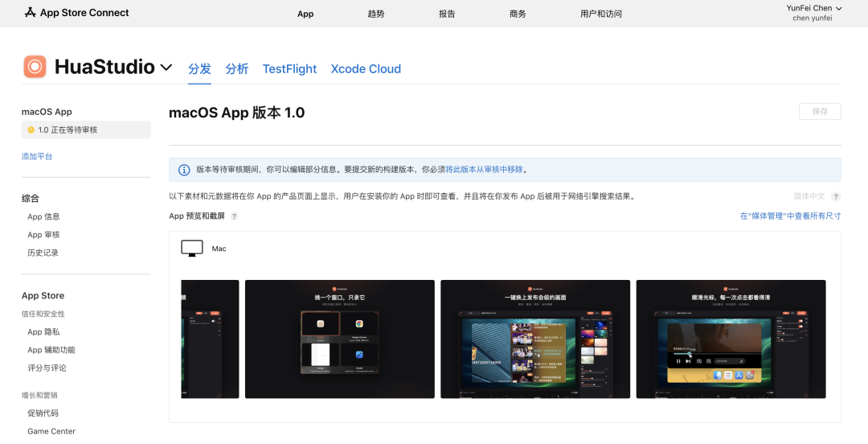868x444 pixels.
Task: Click the App Store Connect logo
Action: 76,13
